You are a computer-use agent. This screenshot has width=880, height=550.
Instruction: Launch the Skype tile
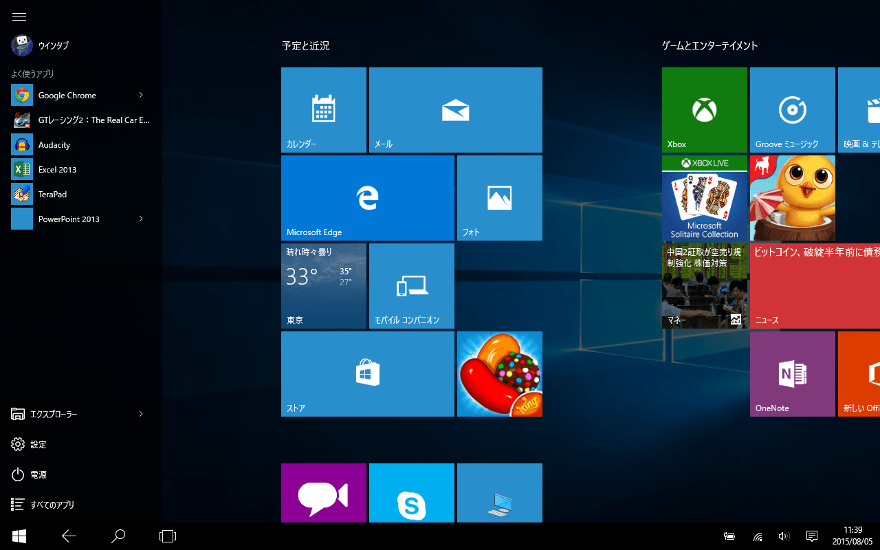tap(411, 493)
